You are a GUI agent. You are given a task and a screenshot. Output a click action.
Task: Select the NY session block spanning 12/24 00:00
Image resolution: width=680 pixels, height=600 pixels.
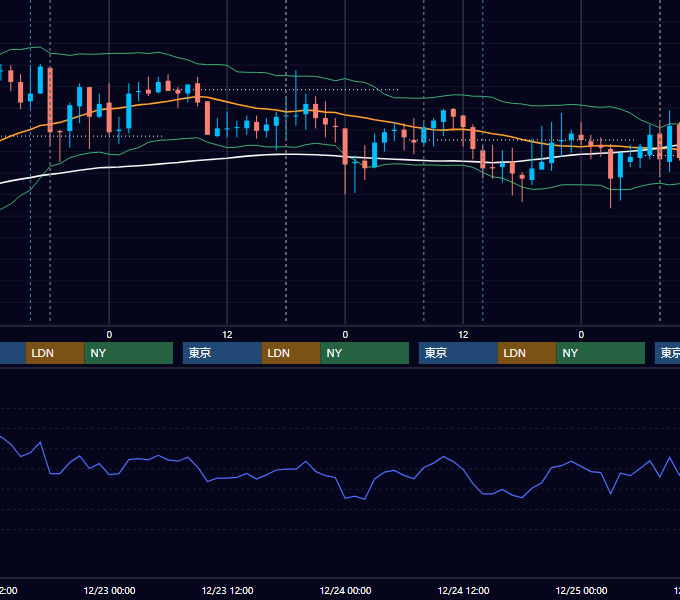[365, 353]
